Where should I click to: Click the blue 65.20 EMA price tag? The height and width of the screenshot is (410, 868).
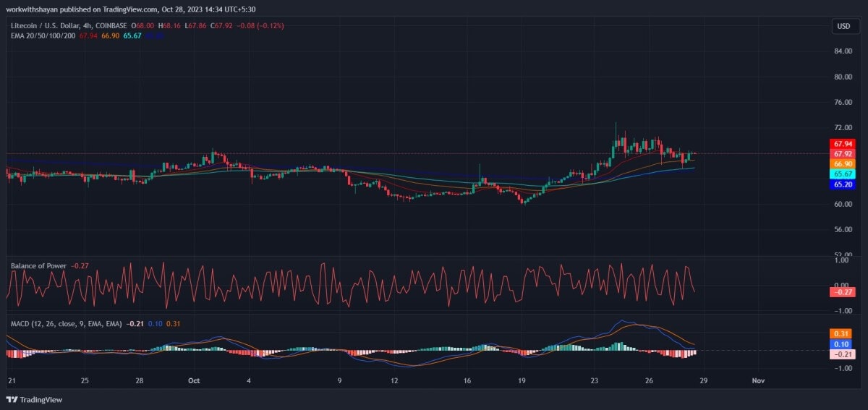click(843, 184)
